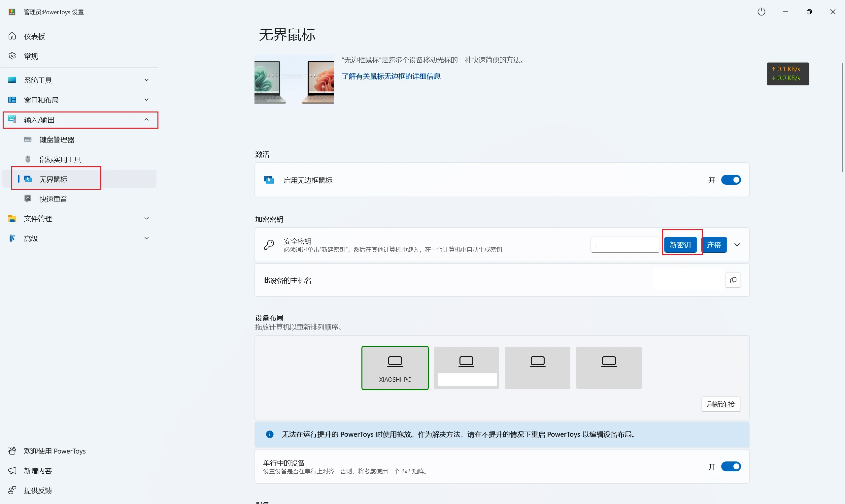Select 无界鼠标 in the sidebar
The height and width of the screenshot is (504, 845).
[x=79, y=179]
